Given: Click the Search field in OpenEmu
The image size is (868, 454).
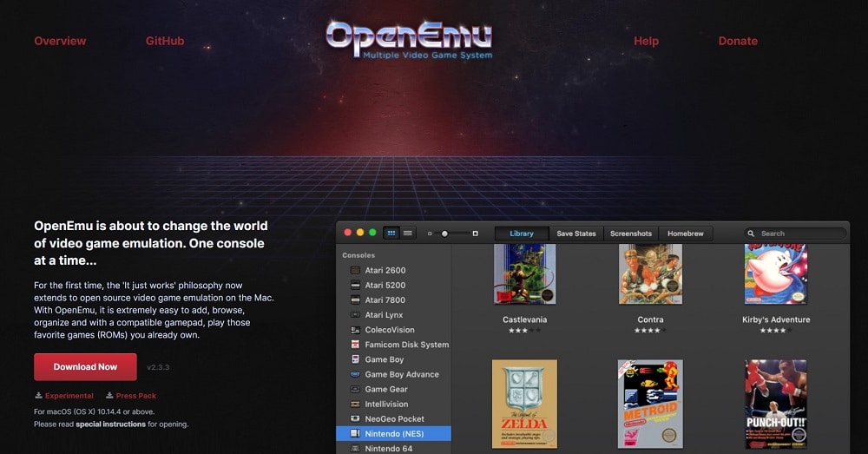Looking at the screenshot, I should pos(795,234).
